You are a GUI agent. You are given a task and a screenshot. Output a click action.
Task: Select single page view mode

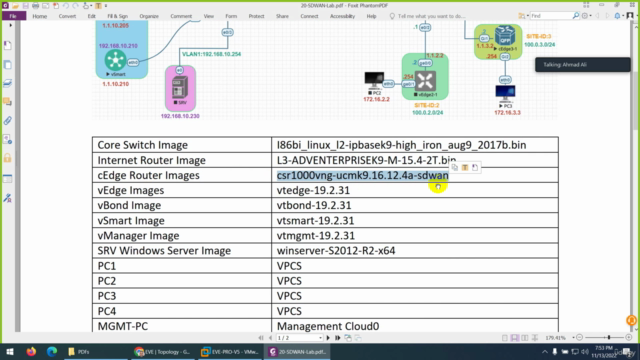(505, 338)
